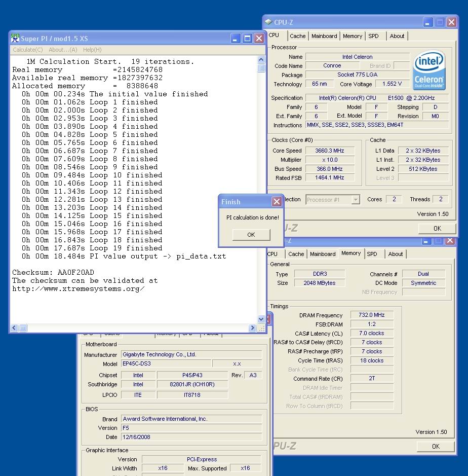Click the BIOS Date 12/16/2008 field
Viewport: 468px width, 476px height.
(x=191, y=437)
